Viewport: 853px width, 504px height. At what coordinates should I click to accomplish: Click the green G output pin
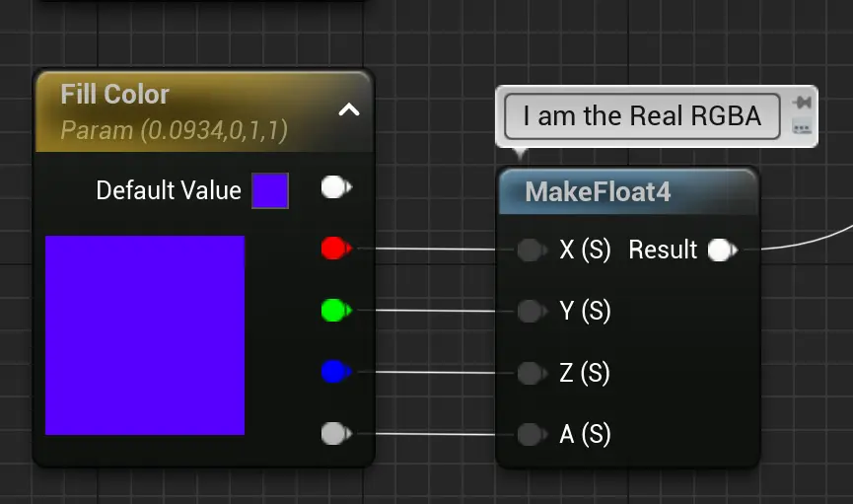point(335,312)
